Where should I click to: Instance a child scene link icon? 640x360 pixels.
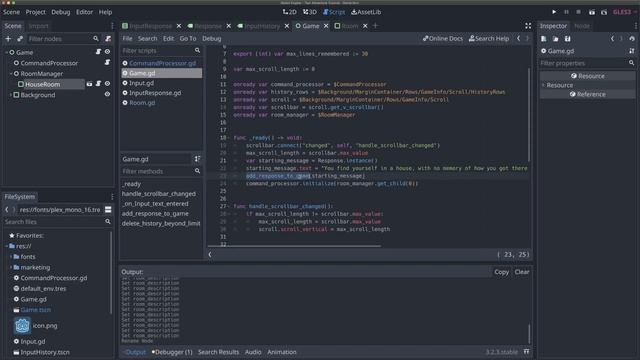point(20,39)
